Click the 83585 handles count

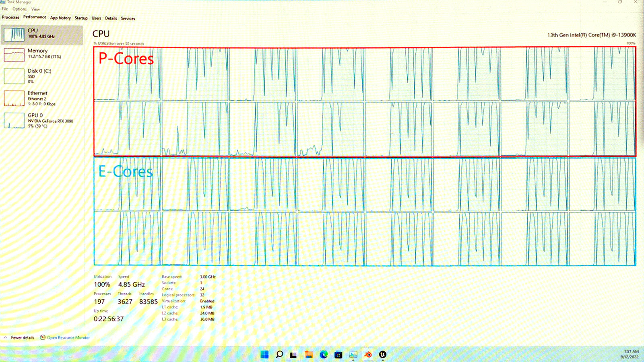(x=149, y=302)
